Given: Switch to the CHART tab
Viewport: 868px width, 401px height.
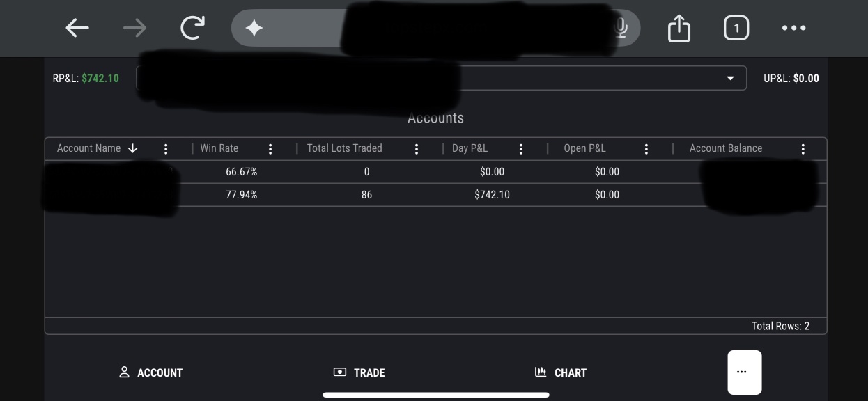Looking at the screenshot, I should coord(561,372).
